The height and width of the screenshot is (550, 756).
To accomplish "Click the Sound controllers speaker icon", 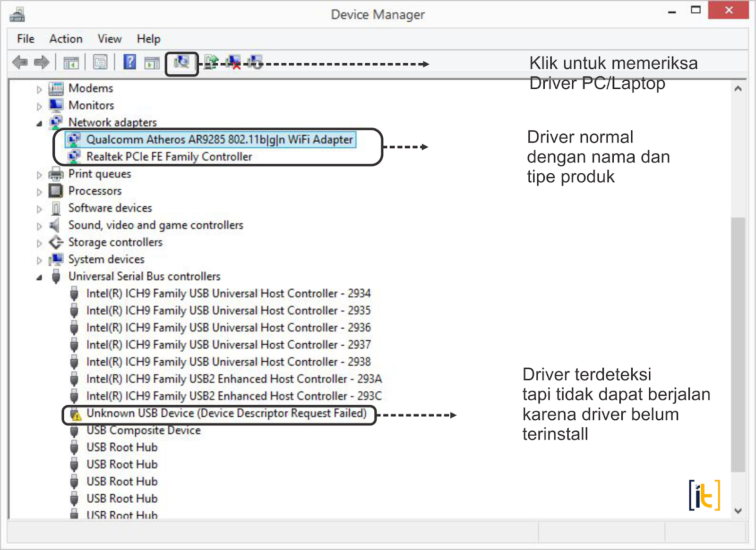I will (x=55, y=225).
